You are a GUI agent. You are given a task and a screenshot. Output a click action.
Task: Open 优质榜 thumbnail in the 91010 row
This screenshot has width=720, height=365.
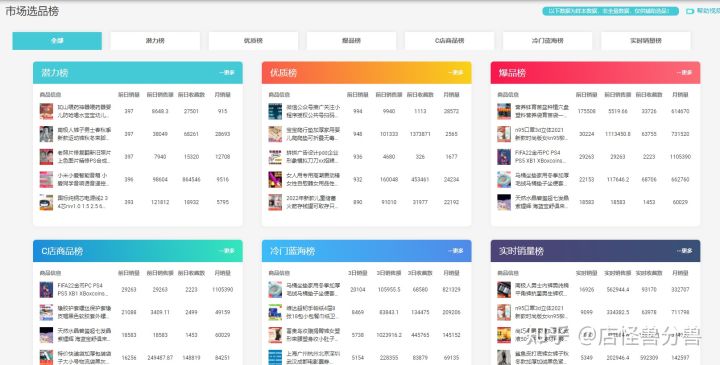click(275, 202)
